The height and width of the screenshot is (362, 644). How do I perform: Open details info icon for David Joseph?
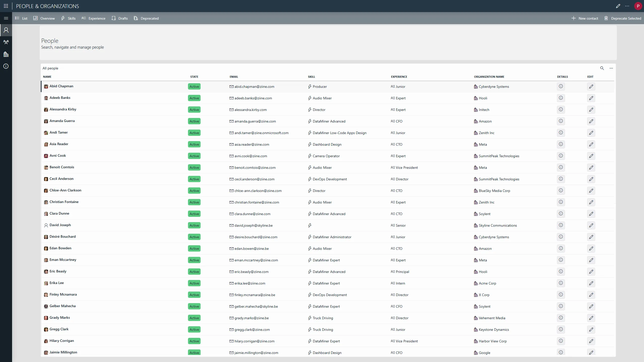561,225
